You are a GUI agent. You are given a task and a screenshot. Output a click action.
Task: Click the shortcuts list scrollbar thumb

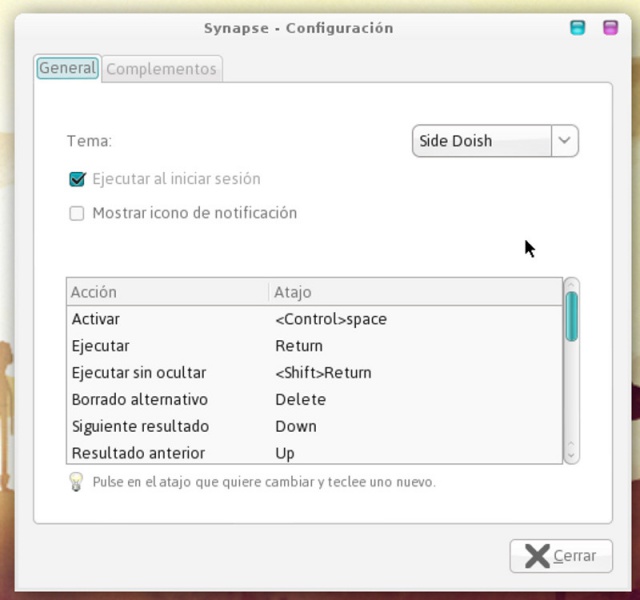coord(571,316)
